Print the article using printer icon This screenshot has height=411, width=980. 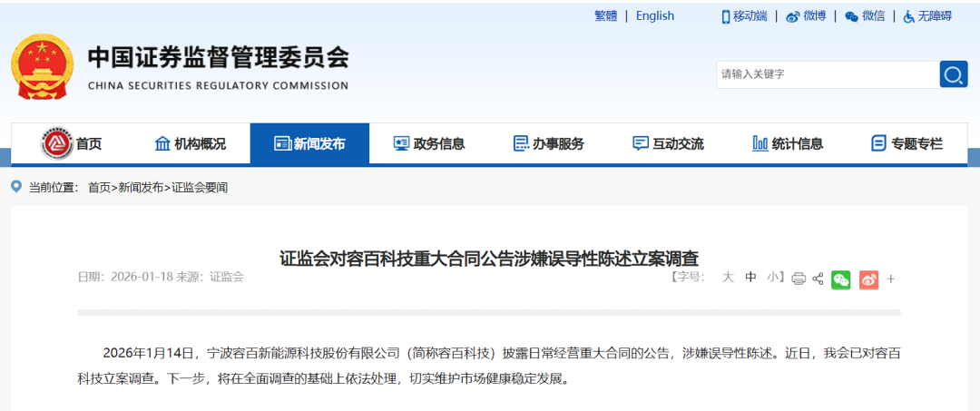click(x=799, y=279)
